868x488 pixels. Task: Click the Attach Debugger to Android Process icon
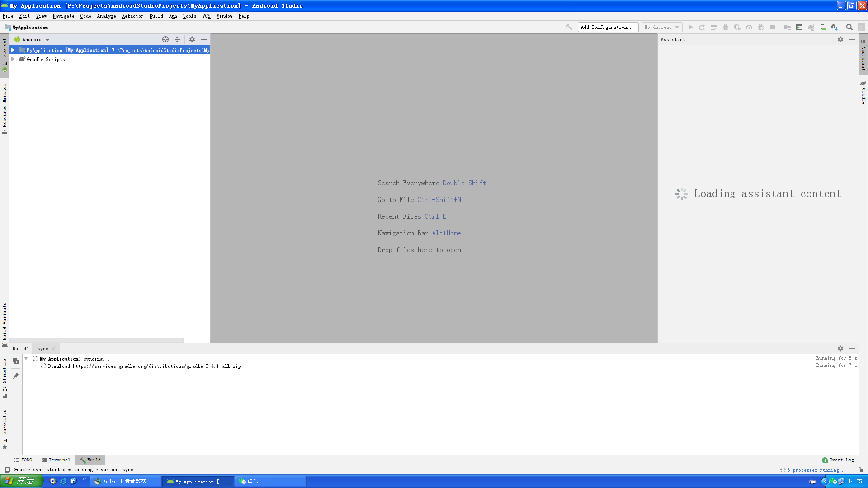click(761, 27)
